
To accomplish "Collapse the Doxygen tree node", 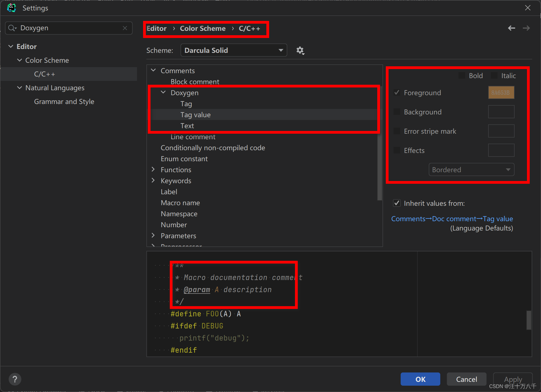I will [163, 92].
